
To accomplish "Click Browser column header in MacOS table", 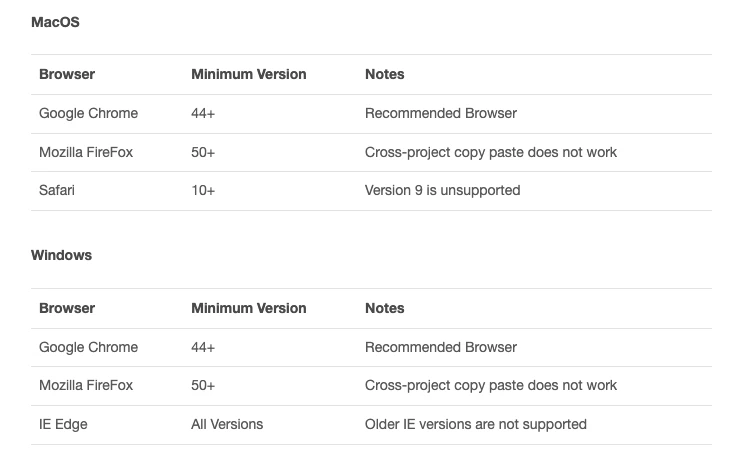I will click(67, 74).
